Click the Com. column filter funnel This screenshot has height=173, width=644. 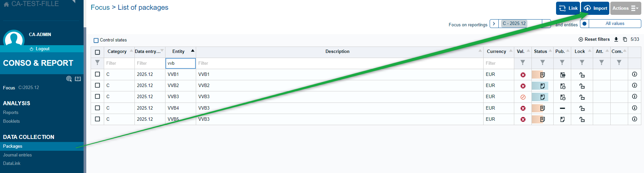pos(619,62)
